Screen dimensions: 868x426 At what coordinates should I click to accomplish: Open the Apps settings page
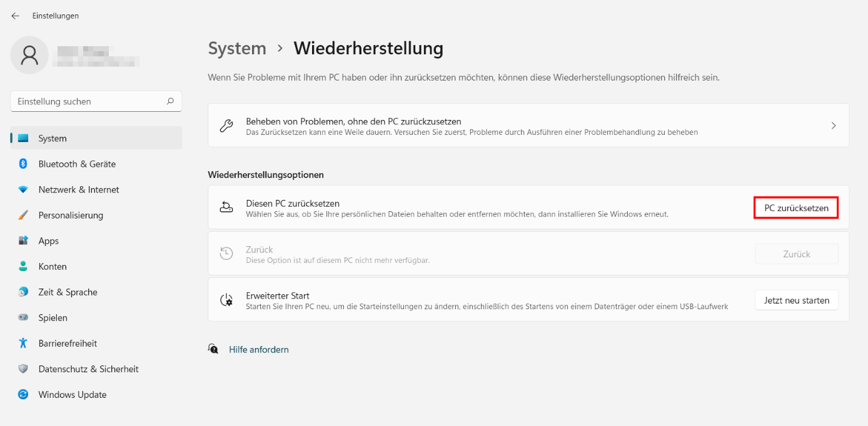point(96,240)
